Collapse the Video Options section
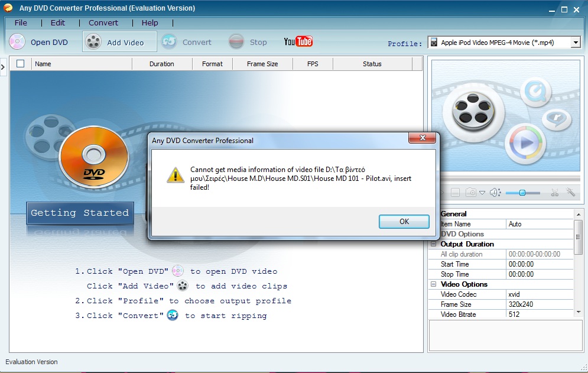Viewport: 588px width, 373px height. pos(434,284)
